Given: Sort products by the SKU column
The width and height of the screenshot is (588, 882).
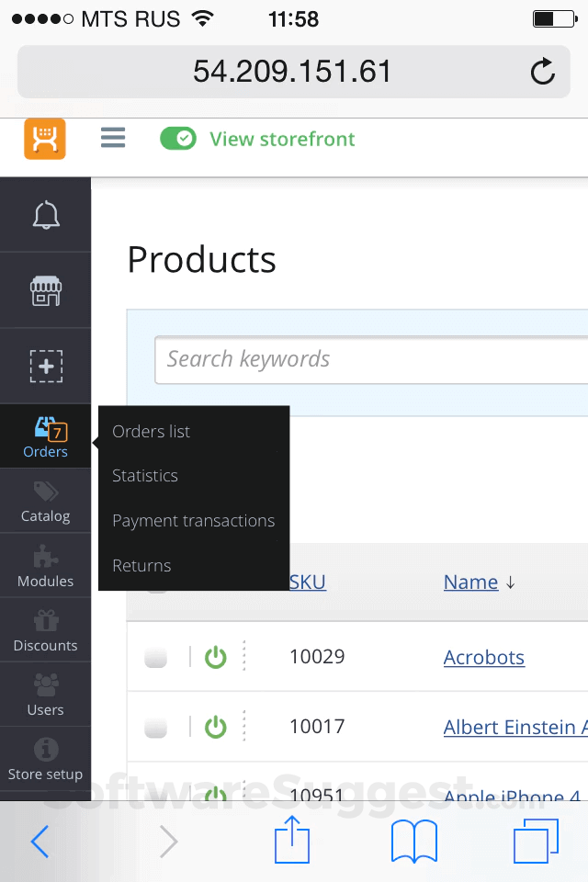Looking at the screenshot, I should 308,582.
